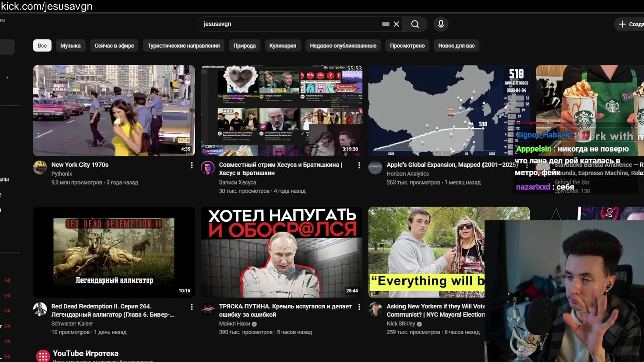Open more options for Red Dead Redemption II video
The height and width of the screenshot is (362, 644).
click(x=191, y=307)
